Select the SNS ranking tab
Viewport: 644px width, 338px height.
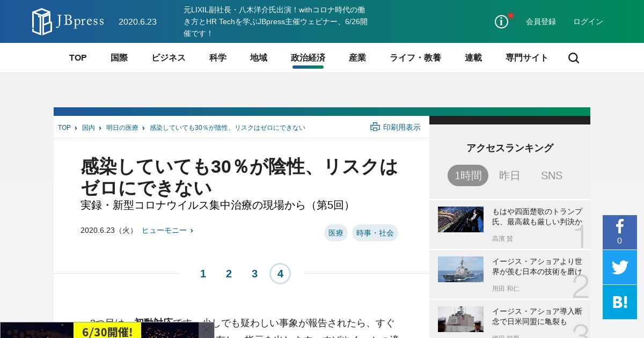[x=552, y=175]
